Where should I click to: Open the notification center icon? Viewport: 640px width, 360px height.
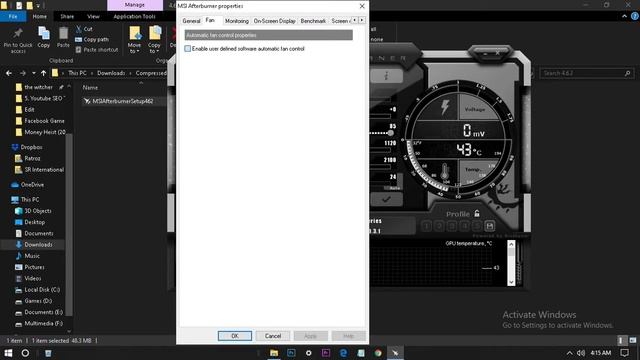[624, 353]
